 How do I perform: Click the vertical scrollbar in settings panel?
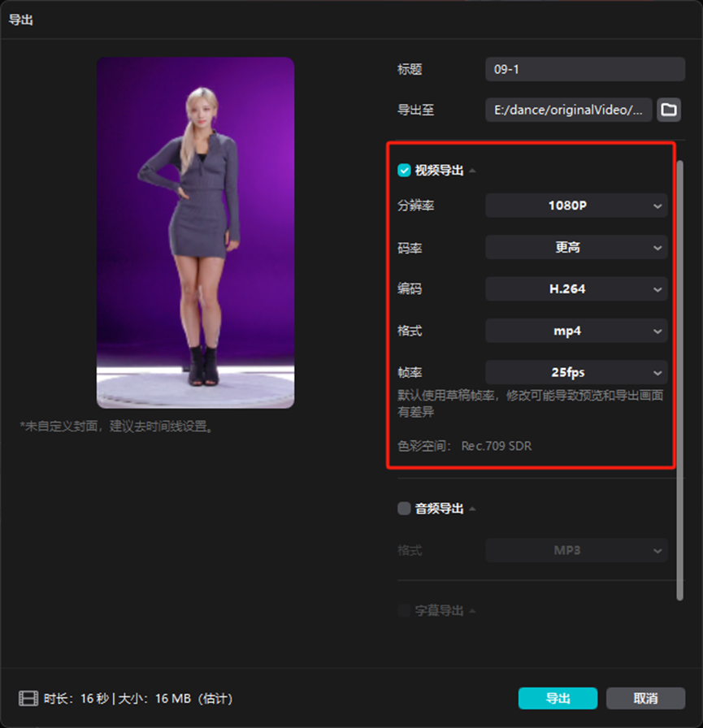[679, 381]
